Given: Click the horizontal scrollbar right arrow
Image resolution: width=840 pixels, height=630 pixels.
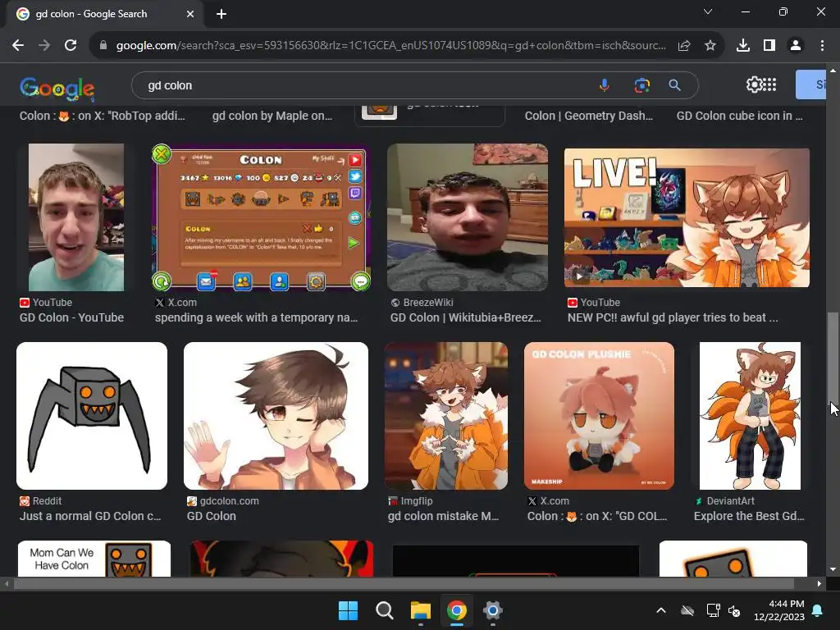Looking at the screenshot, I should pos(819,583).
